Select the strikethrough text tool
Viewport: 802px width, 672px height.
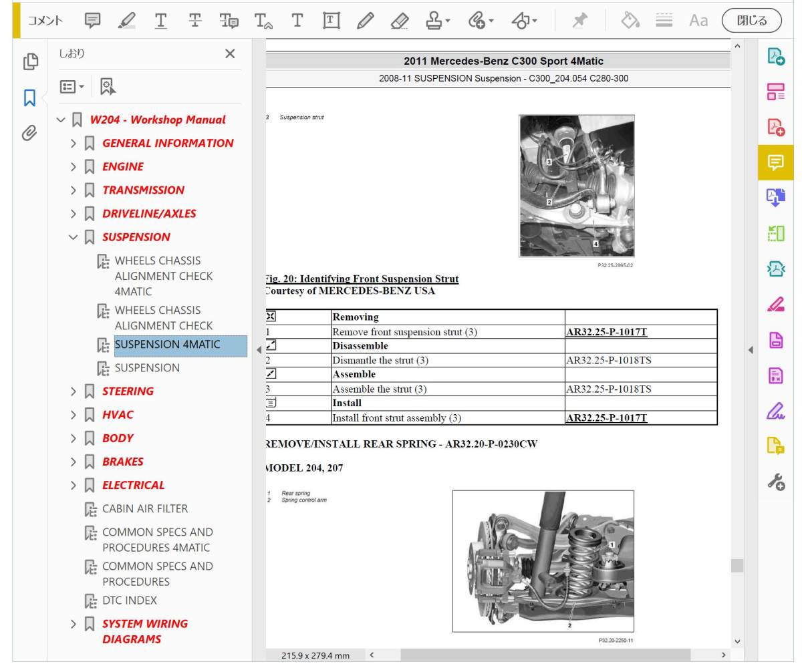click(195, 21)
